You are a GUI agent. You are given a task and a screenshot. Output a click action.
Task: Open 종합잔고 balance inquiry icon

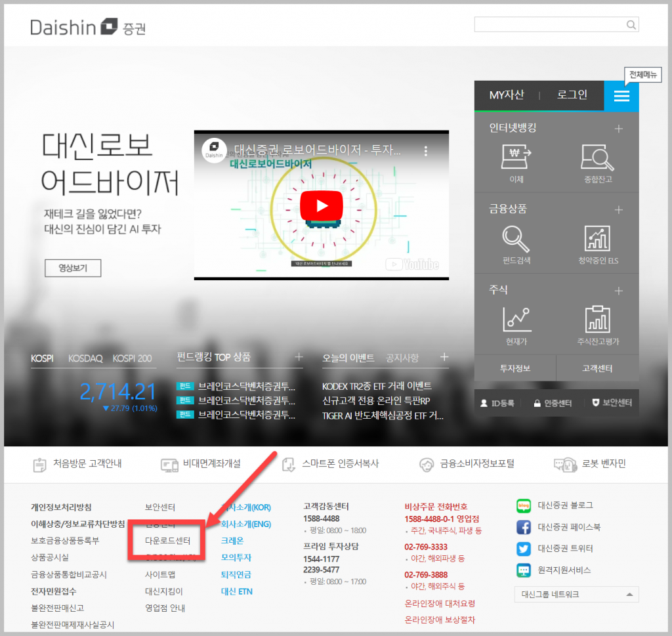point(597,157)
